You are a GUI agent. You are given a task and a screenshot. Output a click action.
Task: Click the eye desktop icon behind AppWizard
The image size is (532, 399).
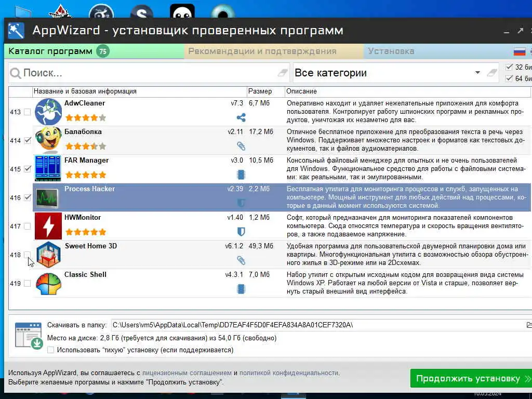222,11
